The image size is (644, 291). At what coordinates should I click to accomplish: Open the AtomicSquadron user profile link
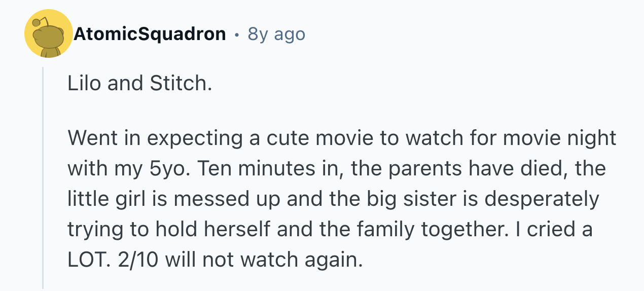point(150,34)
